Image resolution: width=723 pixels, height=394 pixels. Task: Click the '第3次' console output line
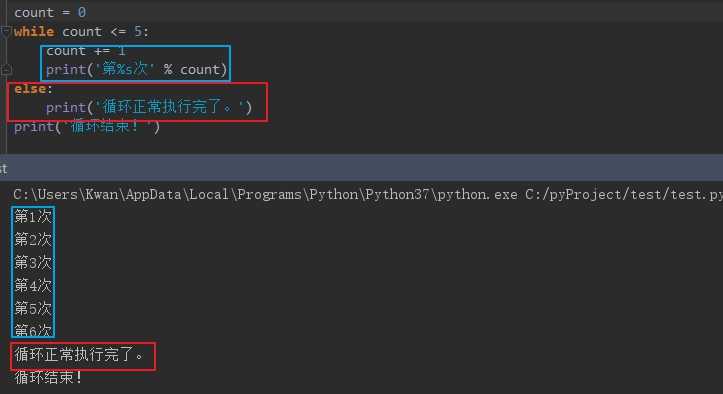click(33, 263)
